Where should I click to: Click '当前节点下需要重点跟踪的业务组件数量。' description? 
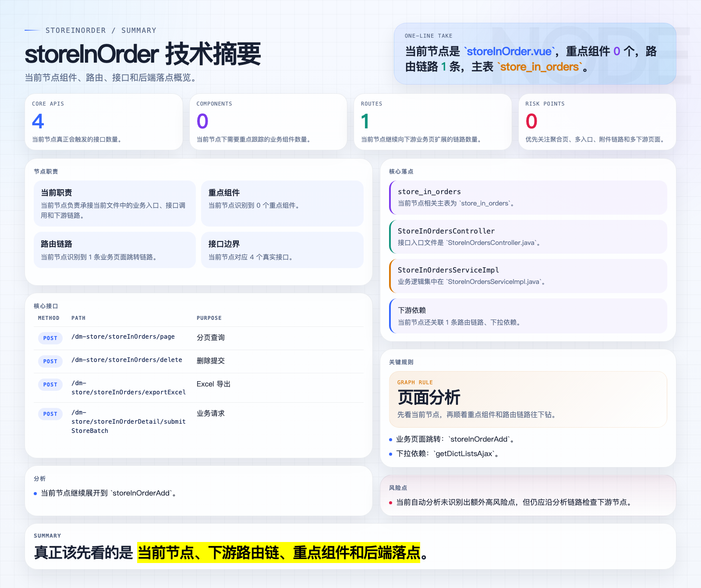click(x=255, y=139)
